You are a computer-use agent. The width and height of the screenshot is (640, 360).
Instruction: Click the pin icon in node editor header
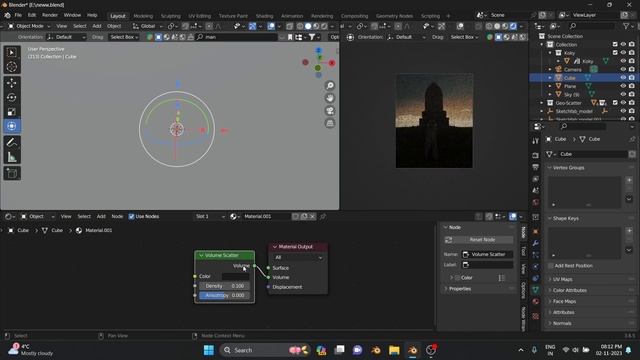322,216
